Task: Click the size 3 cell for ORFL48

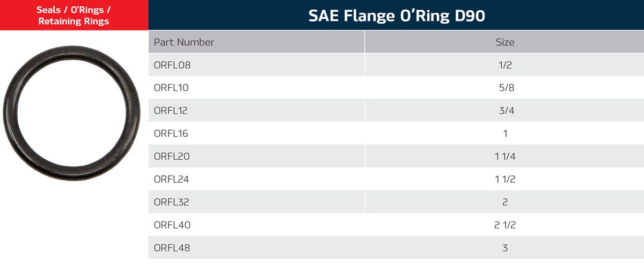Action: [505, 248]
